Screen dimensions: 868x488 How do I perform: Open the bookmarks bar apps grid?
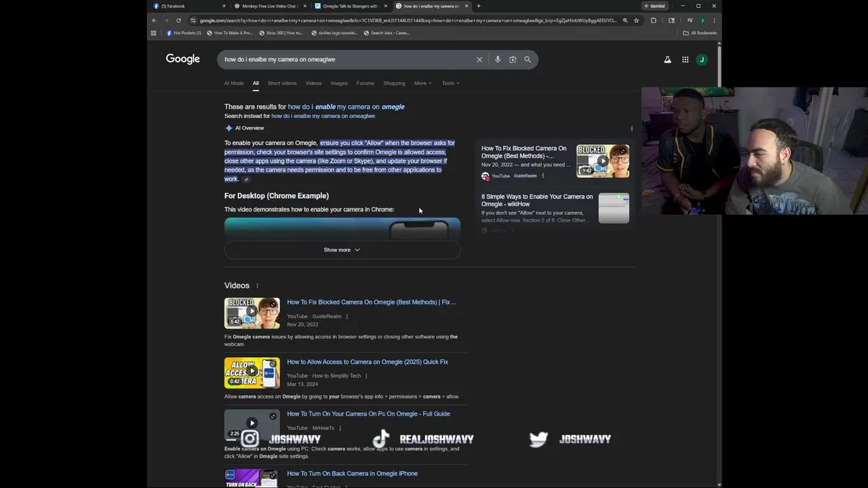pyautogui.click(x=153, y=33)
